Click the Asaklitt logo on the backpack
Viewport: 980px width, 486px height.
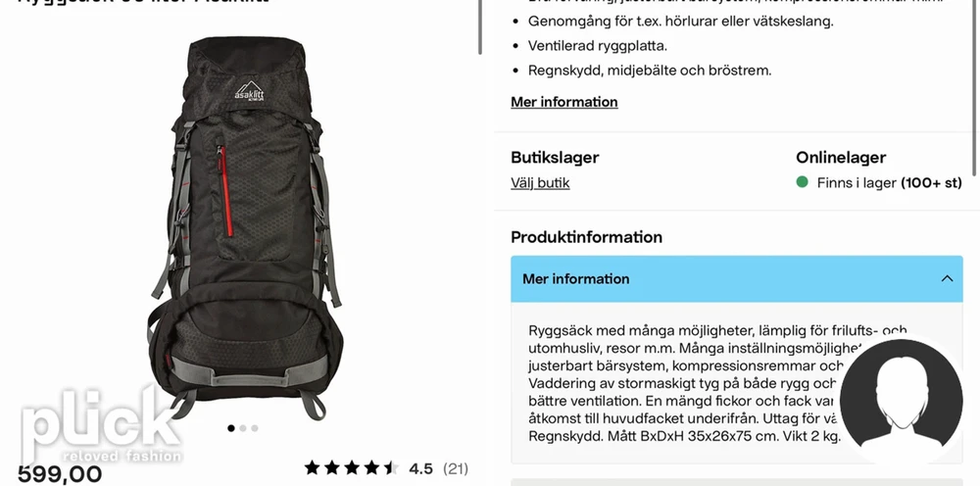pos(249,91)
